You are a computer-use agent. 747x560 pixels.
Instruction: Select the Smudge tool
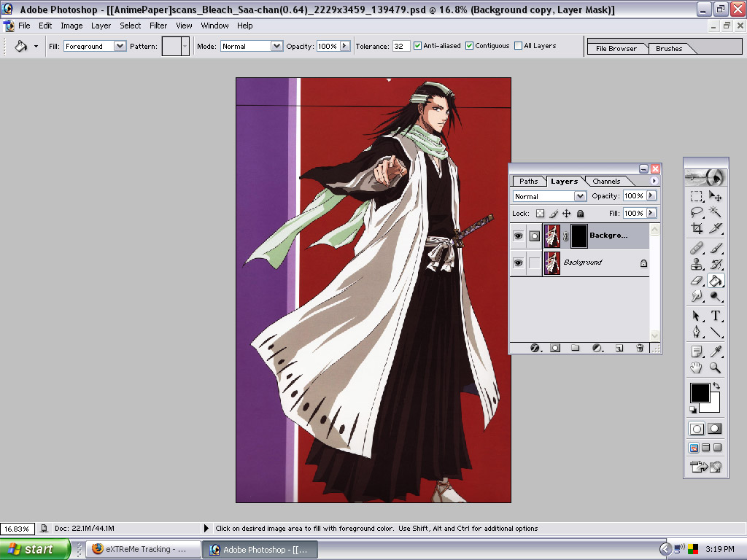point(697,297)
